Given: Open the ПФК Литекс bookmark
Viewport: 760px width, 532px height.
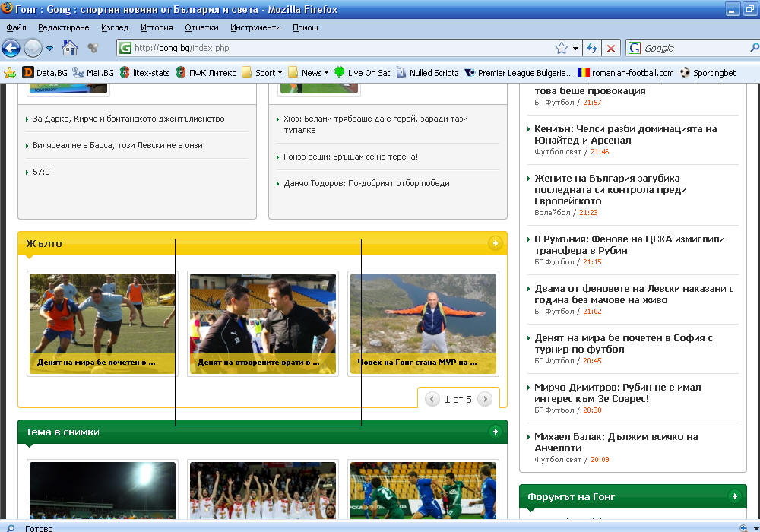Looking at the screenshot, I should coord(206,73).
